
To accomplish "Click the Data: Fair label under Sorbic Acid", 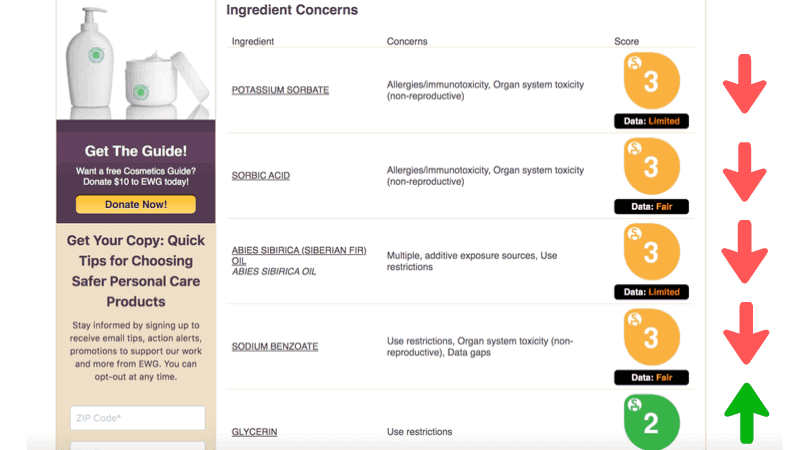I will 651,207.
